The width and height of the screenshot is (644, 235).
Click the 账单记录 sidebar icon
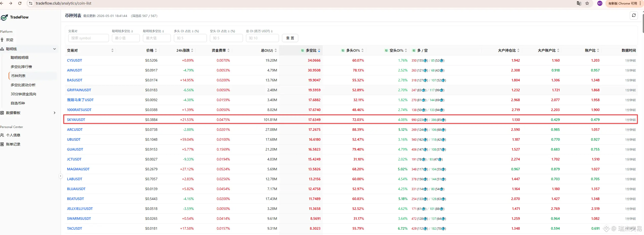pyautogui.click(x=2, y=144)
